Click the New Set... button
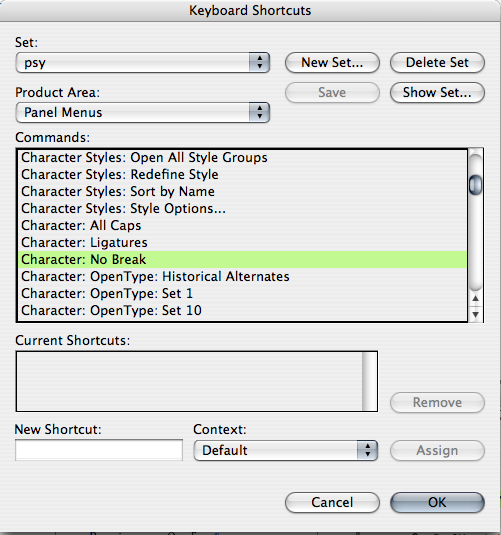The image size is (501, 535). [x=332, y=62]
